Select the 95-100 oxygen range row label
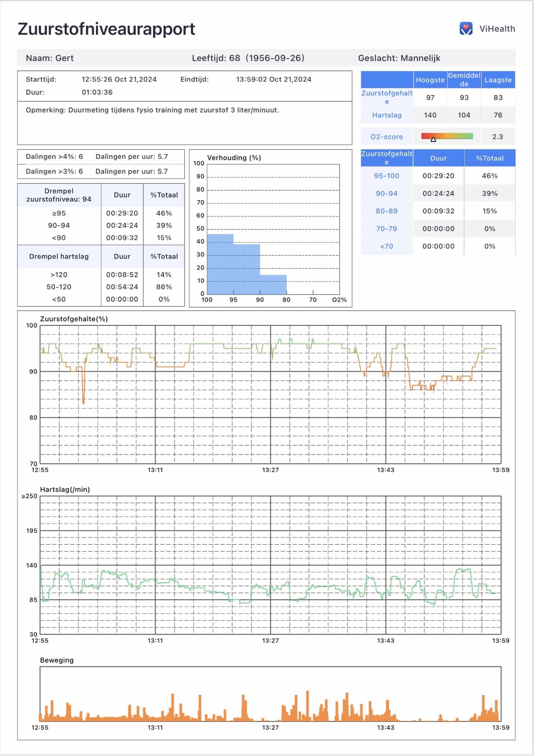The width and height of the screenshot is (534, 756). (387, 176)
